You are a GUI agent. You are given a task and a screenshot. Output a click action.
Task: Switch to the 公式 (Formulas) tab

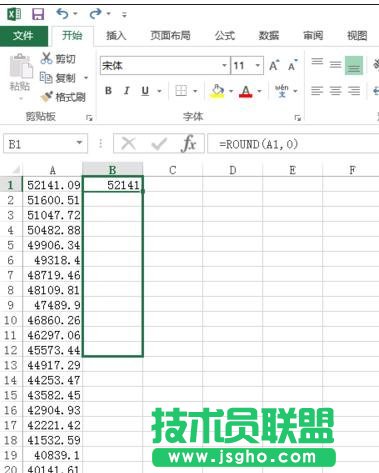pyautogui.click(x=225, y=35)
